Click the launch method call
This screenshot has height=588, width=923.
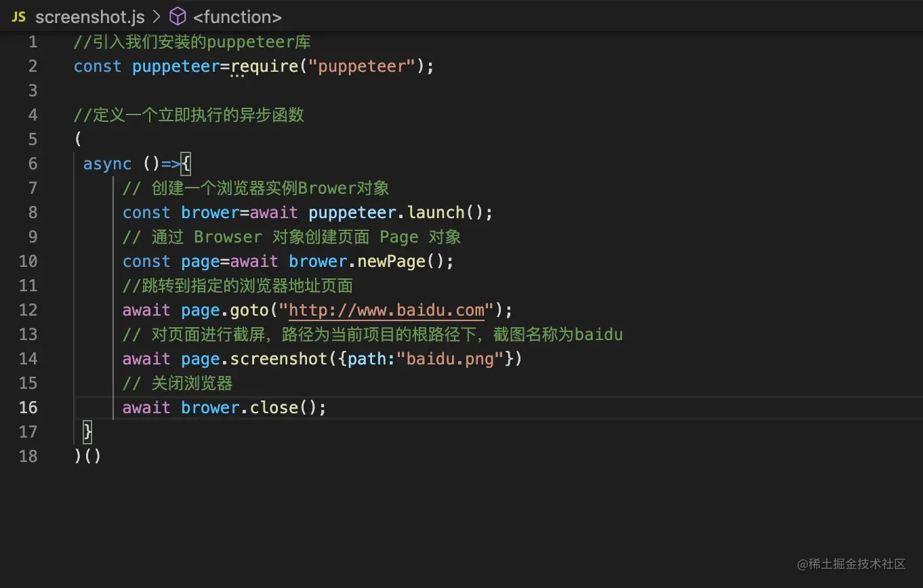[436, 213]
